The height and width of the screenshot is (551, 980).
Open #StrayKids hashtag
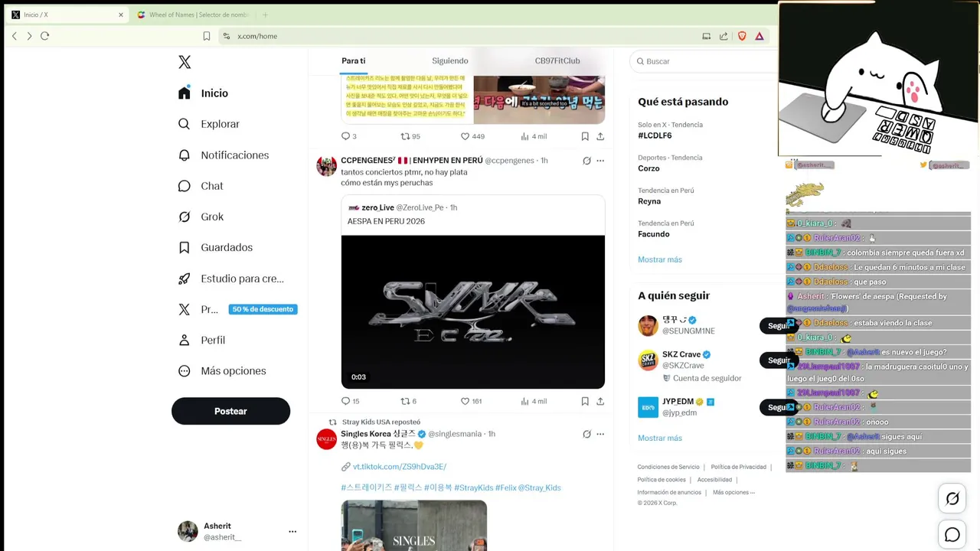pyautogui.click(x=473, y=487)
